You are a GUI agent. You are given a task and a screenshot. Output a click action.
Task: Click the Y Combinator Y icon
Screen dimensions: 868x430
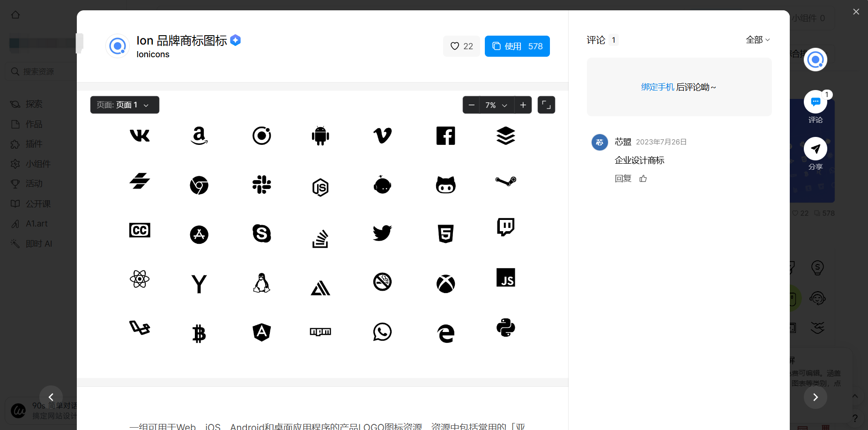coord(199,284)
